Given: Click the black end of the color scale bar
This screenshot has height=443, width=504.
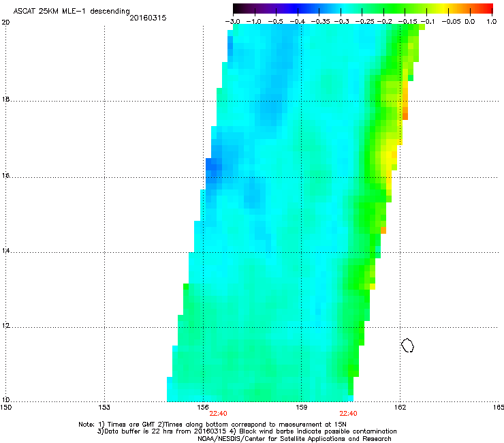Looking at the screenshot, I should 238,9.
